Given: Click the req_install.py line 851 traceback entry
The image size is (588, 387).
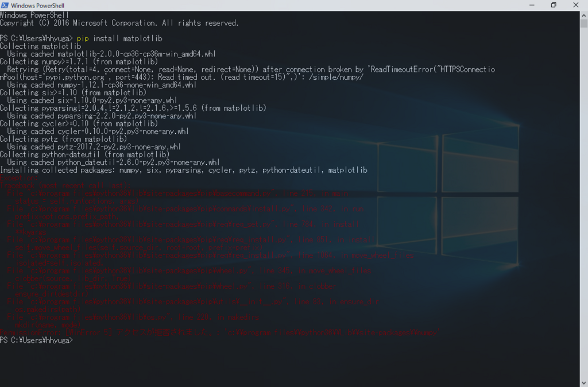Looking at the screenshot, I should pyautogui.click(x=191, y=240).
